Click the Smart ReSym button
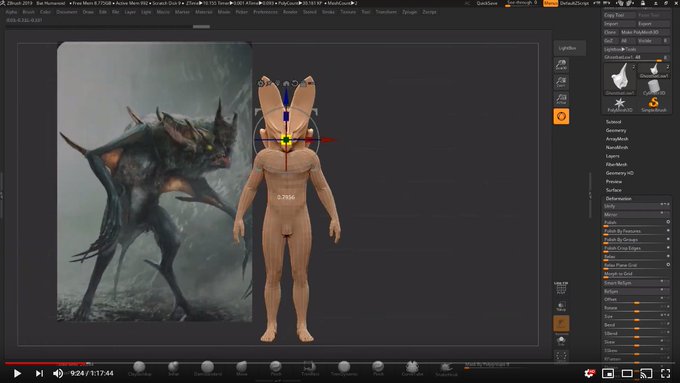Image resolution: width=680 pixels, height=383 pixels. point(636,283)
